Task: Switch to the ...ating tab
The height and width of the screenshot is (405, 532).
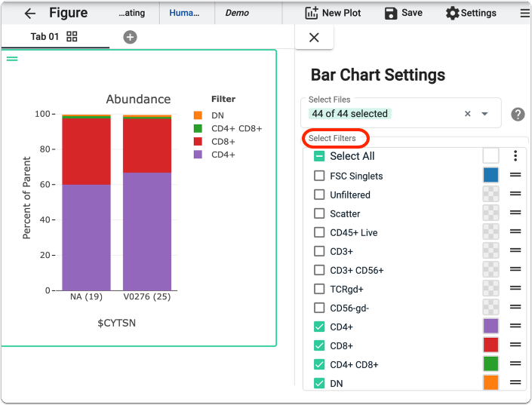Action: (132, 14)
